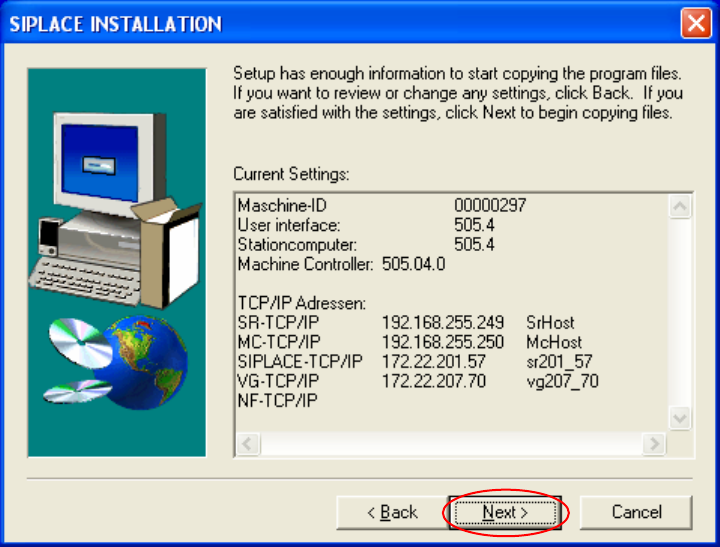The height and width of the screenshot is (547, 720).
Task: Click Machine Controller version 505.04.0
Action: click(413, 264)
